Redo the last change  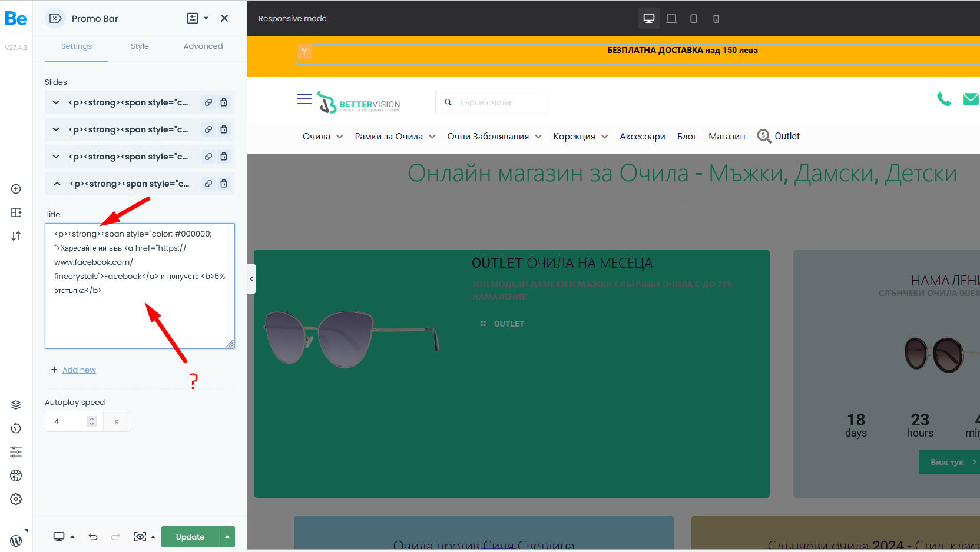click(x=115, y=537)
